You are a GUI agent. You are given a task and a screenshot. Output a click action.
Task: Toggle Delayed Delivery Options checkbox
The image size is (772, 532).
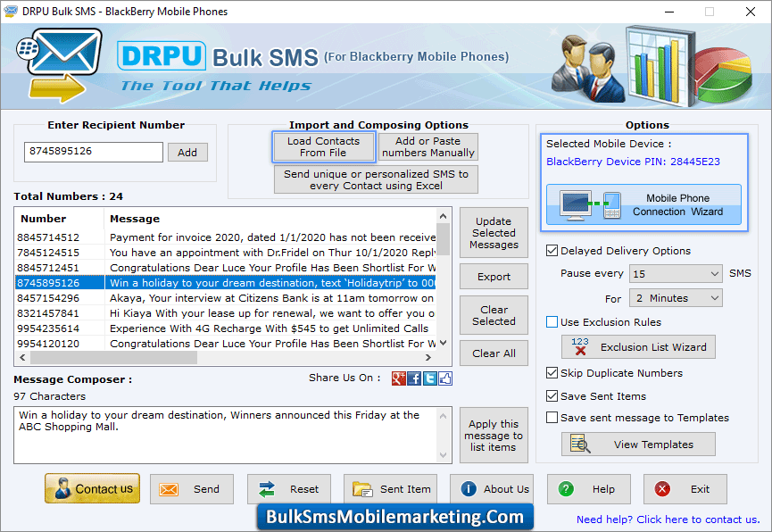(552, 251)
